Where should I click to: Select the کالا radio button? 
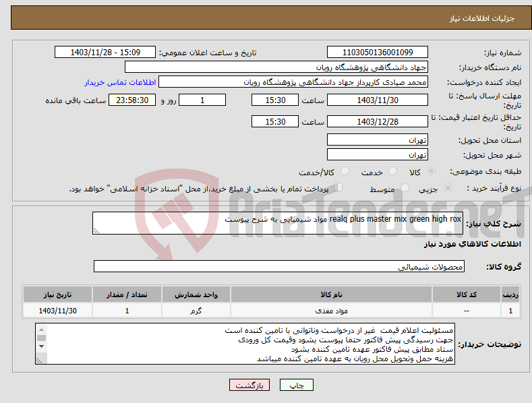pos(431,171)
